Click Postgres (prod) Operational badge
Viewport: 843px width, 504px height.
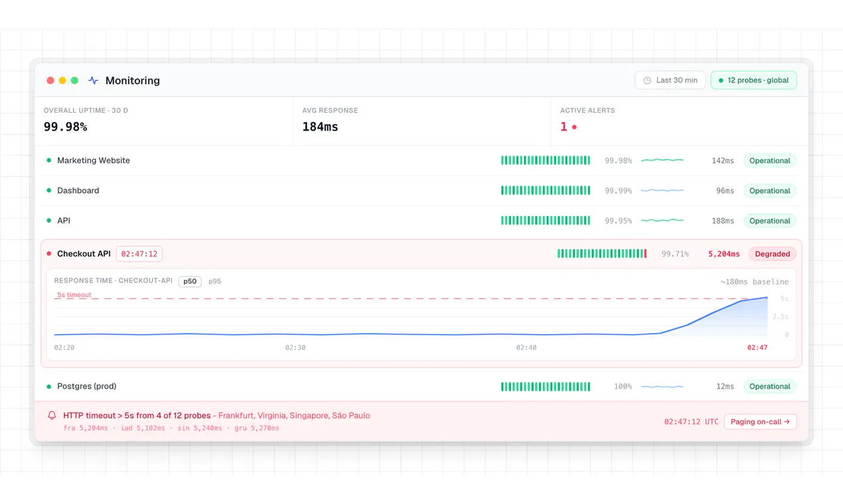769,387
